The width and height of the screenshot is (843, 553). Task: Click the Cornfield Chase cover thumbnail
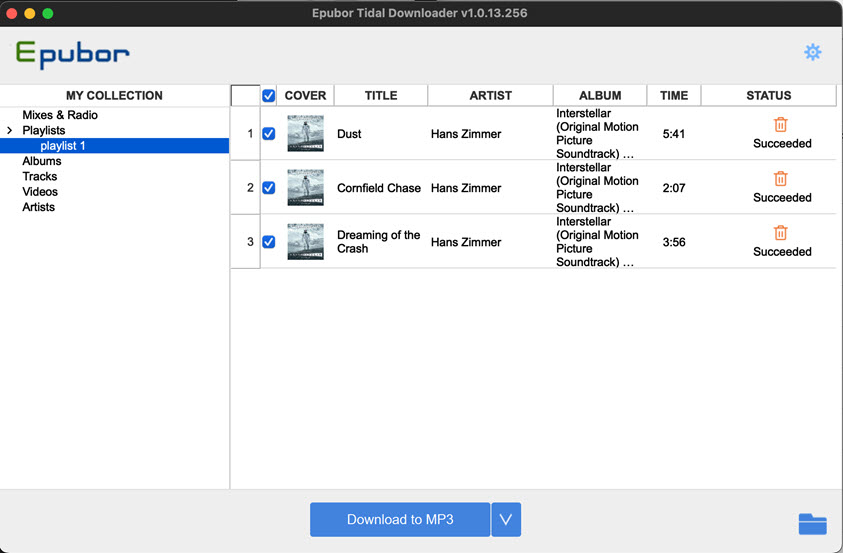[305, 188]
